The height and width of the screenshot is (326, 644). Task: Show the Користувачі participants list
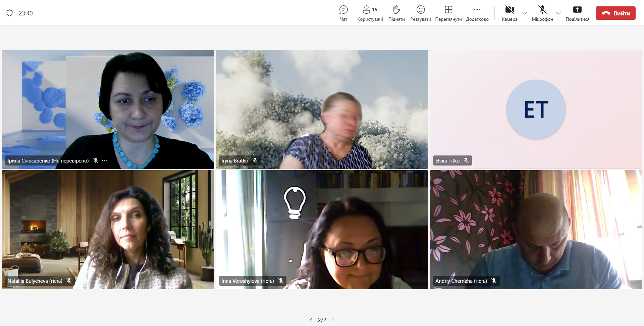370,13
